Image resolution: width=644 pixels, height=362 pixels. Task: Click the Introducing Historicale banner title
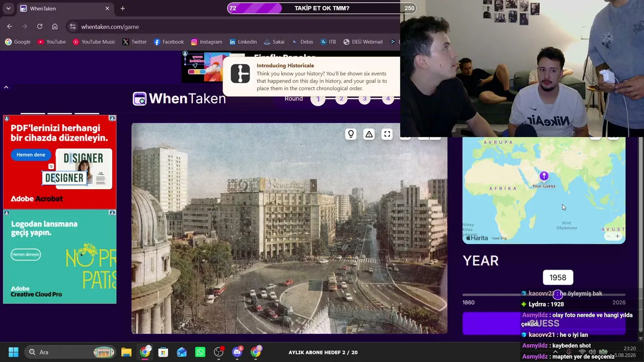(x=285, y=65)
